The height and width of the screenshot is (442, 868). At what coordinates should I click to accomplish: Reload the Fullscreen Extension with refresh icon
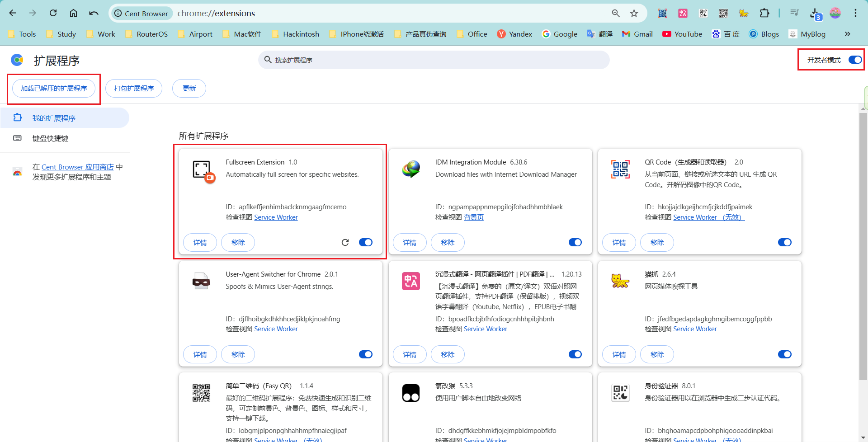tap(345, 243)
